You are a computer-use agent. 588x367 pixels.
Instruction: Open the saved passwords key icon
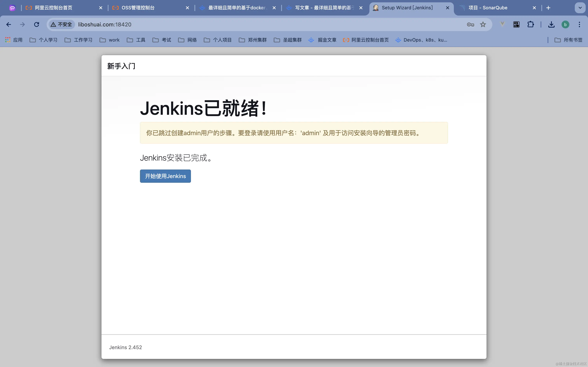tap(470, 24)
